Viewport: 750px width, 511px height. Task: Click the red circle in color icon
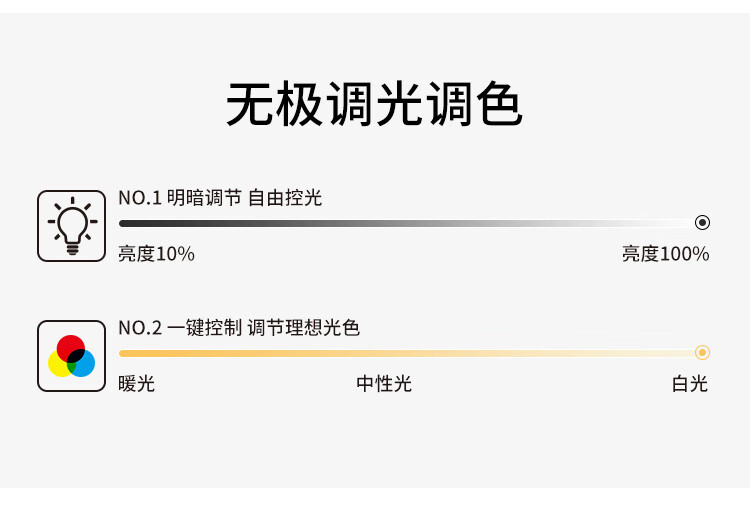(x=70, y=346)
